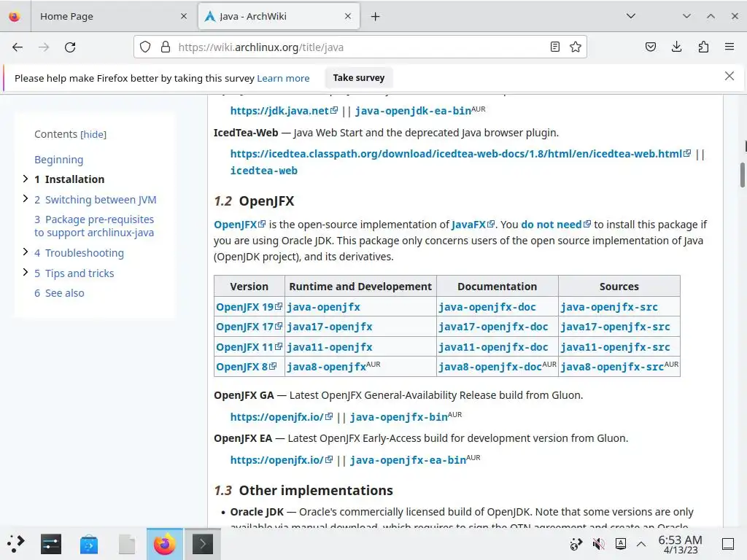Select the Java - ArchWiki tab
Screen dimensions: 747x560
click(279, 16)
